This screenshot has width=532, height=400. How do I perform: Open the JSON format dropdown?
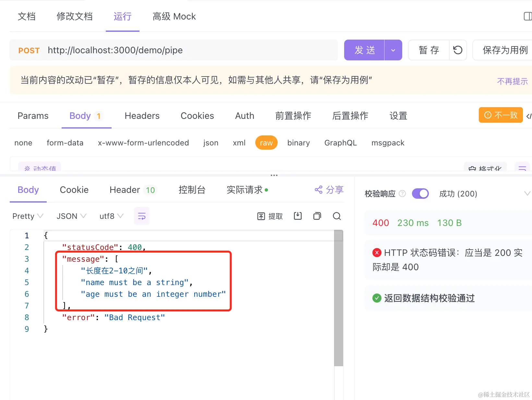[71, 216]
